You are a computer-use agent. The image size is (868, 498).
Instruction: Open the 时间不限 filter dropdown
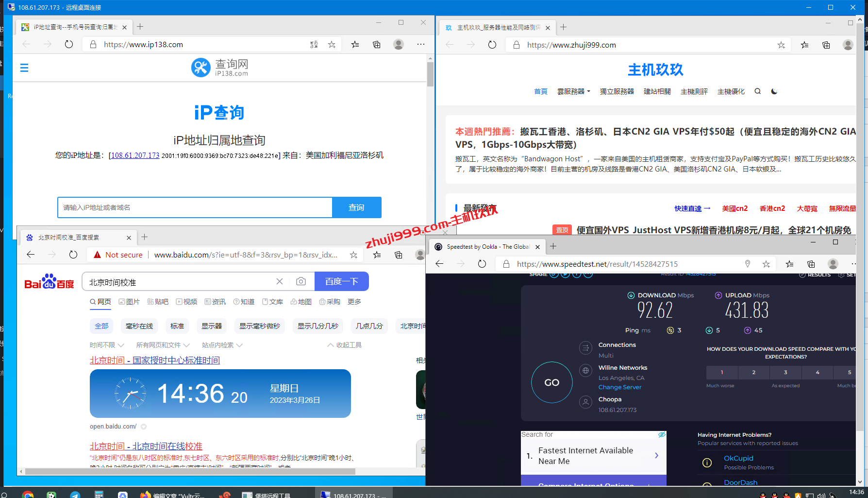(x=107, y=345)
